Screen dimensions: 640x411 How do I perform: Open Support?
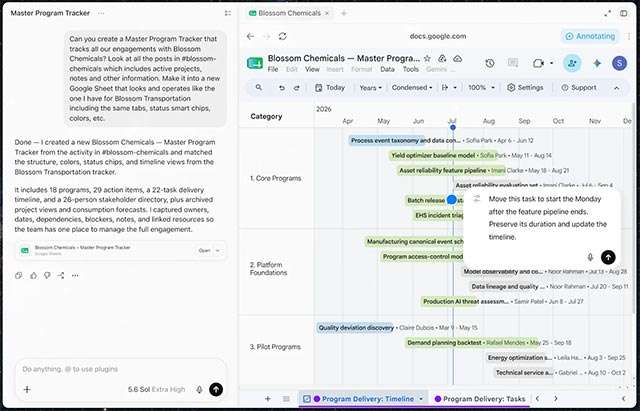[579, 88]
